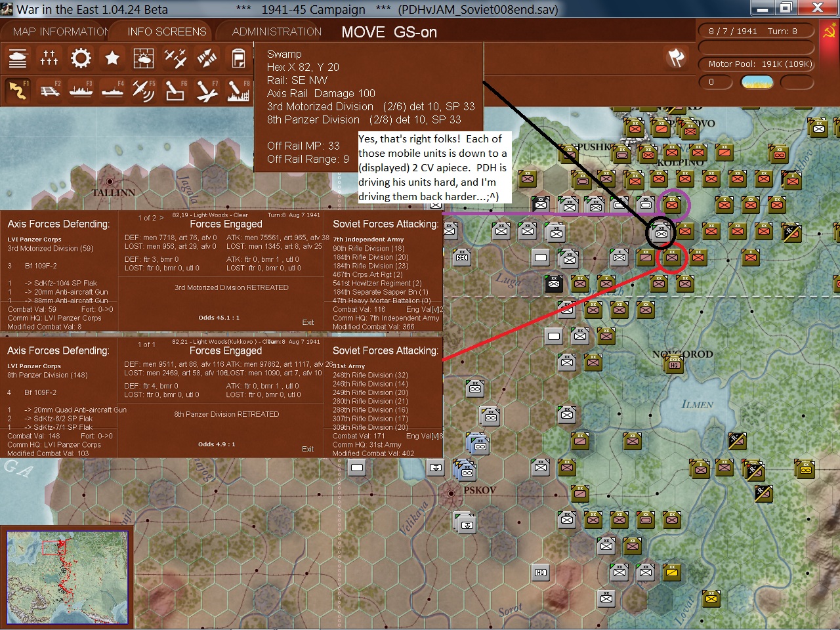Exit the 3rd Motorized Division combat report
Viewport: 840px width, 630px height.
308,322
